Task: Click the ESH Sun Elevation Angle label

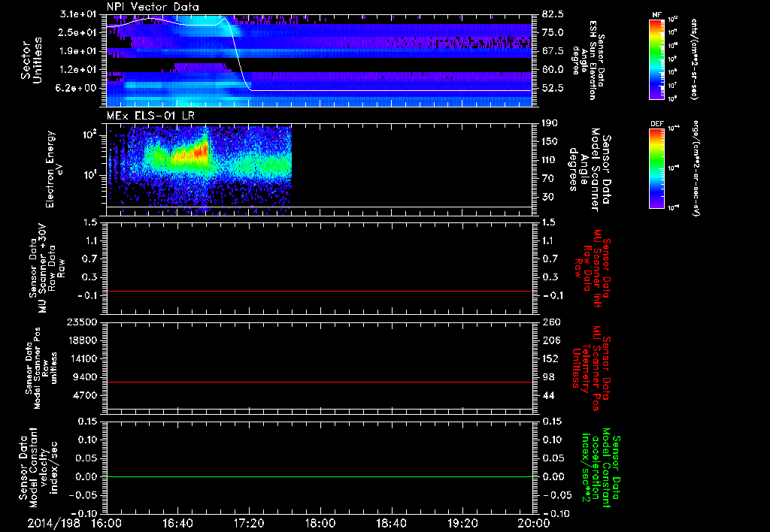Action: [x=587, y=60]
